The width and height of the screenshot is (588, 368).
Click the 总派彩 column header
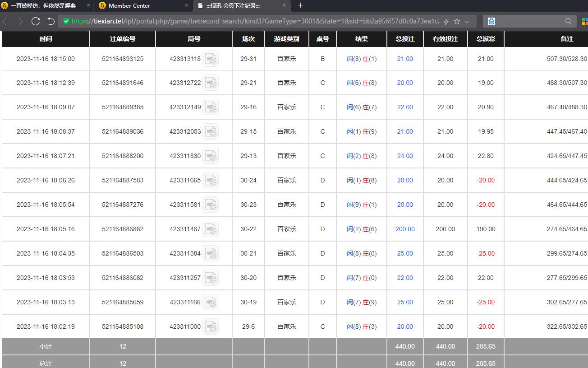click(486, 39)
